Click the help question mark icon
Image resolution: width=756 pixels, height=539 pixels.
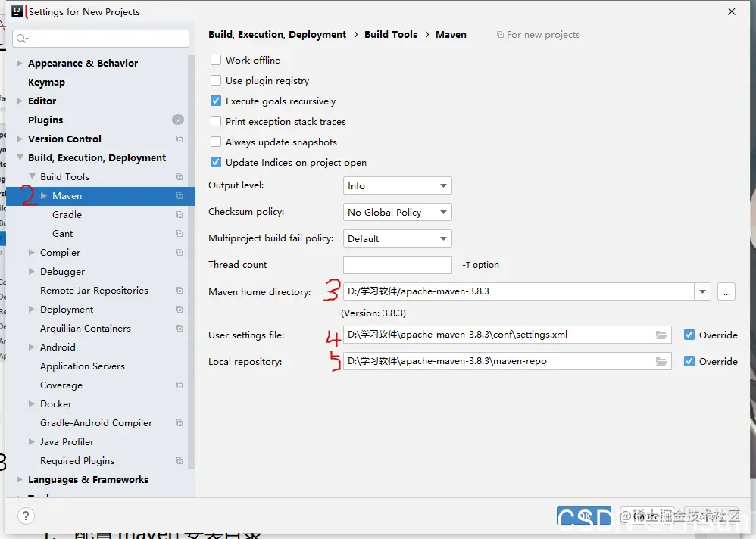(x=26, y=516)
